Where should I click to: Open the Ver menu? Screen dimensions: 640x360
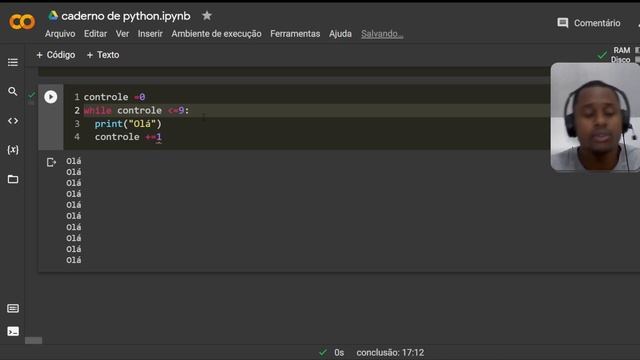(x=122, y=34)
